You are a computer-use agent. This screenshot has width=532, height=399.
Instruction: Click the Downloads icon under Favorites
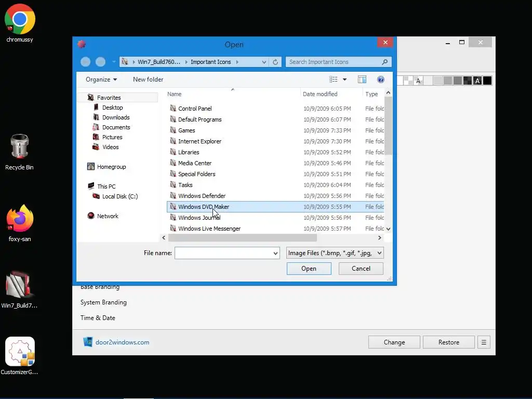(96, 117)
